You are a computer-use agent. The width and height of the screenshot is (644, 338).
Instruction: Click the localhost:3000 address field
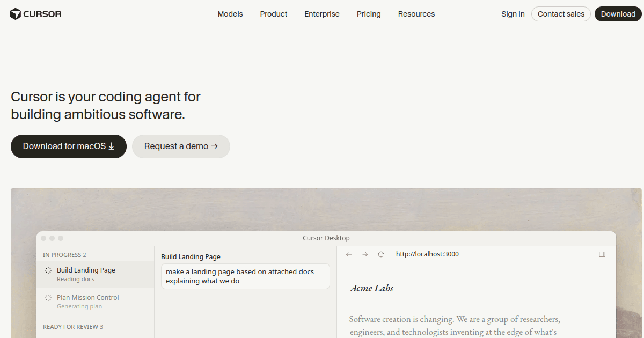pyautogui.click(x=427, y=254)
